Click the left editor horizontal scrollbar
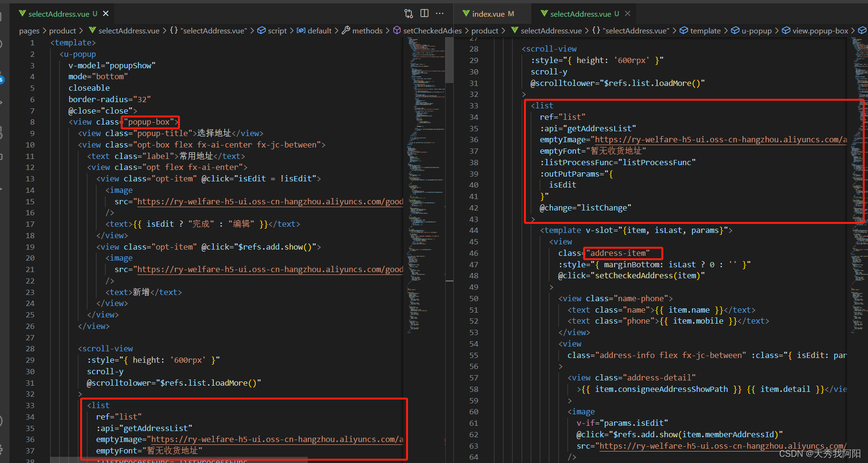 pyautogui.click(x=179, y=460)
